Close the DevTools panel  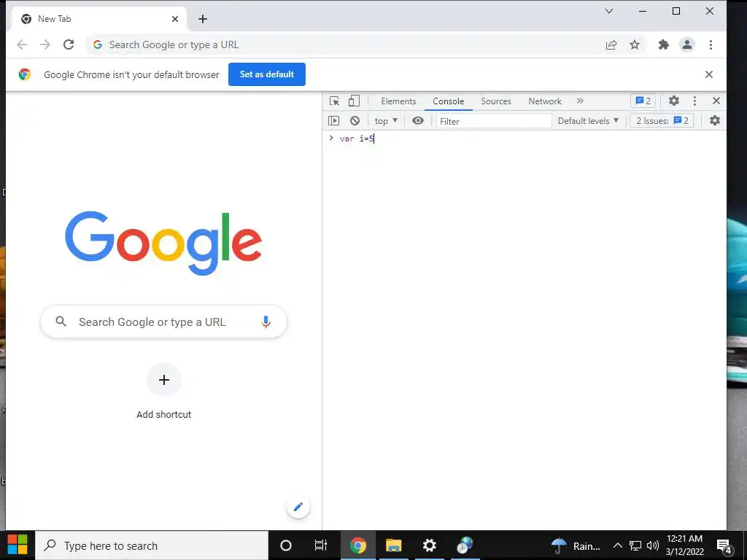[x=716, y=101]
